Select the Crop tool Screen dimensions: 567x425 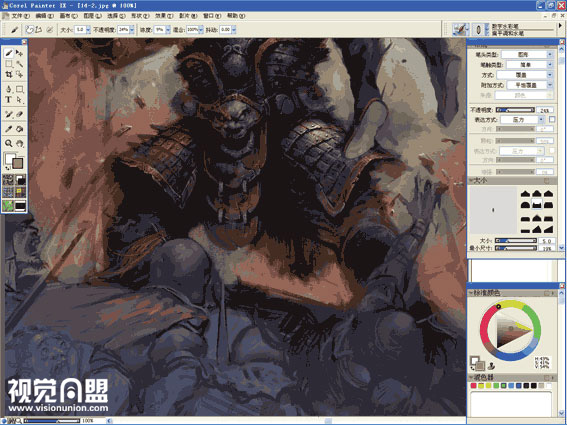(9, 75)
